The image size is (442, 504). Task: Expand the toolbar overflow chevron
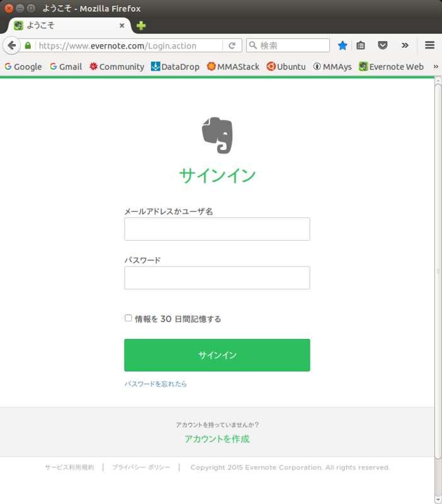pyautogui.click(x=405, y=45)
